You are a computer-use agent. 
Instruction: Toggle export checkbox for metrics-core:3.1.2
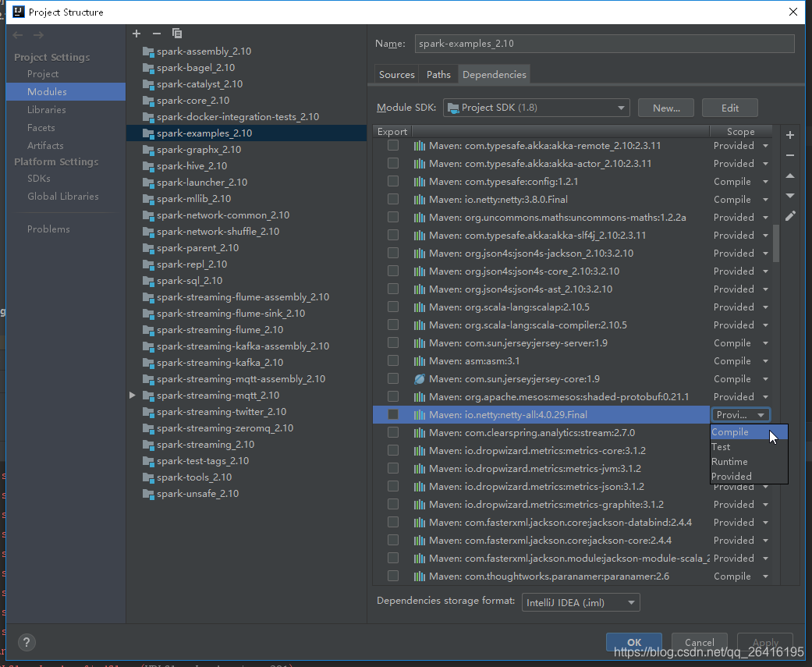[x=393, y=451]
